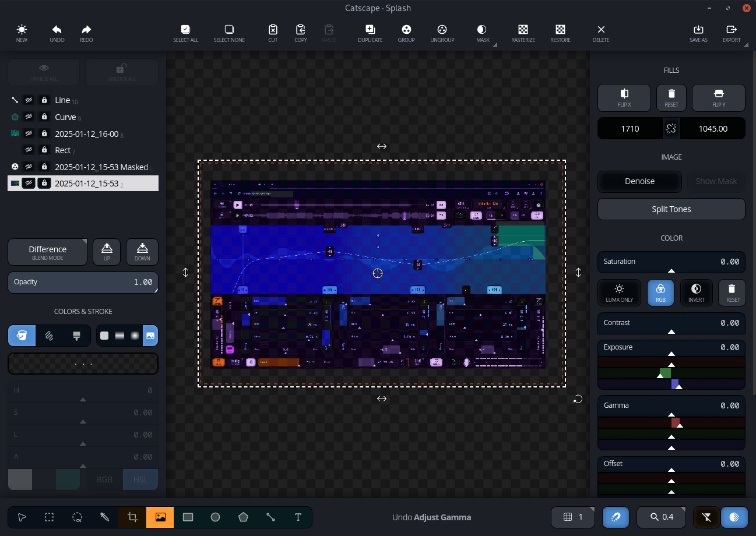Duplicate the selected layer
This screenshot has width=756, height=536.
pos(370,33)
